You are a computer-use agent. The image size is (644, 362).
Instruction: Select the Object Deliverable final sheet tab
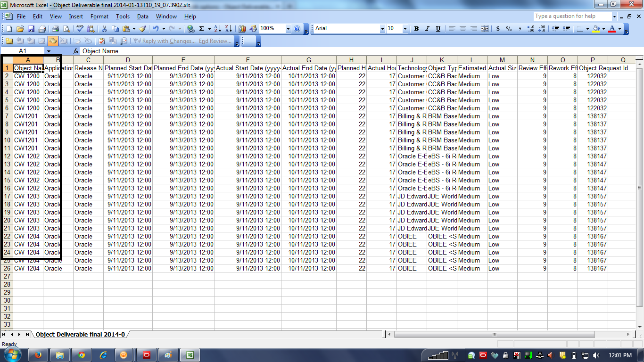tap(81, 334)
